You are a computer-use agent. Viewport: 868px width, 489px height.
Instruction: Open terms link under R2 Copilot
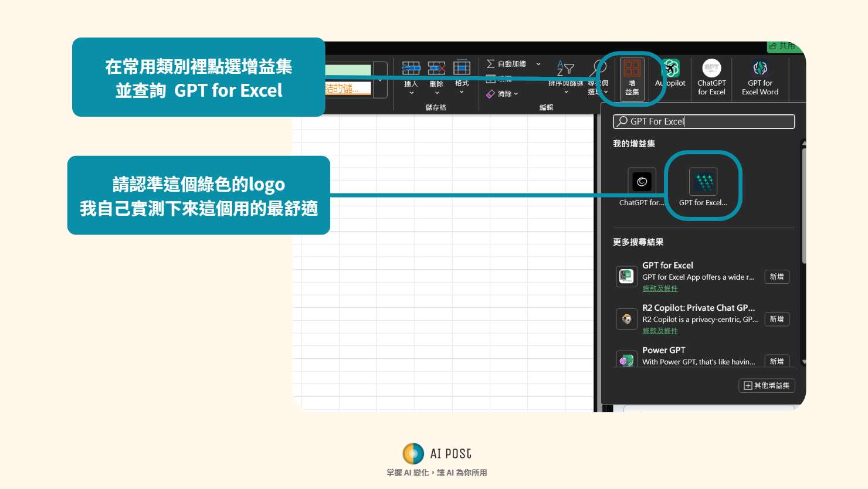[660, 331]
